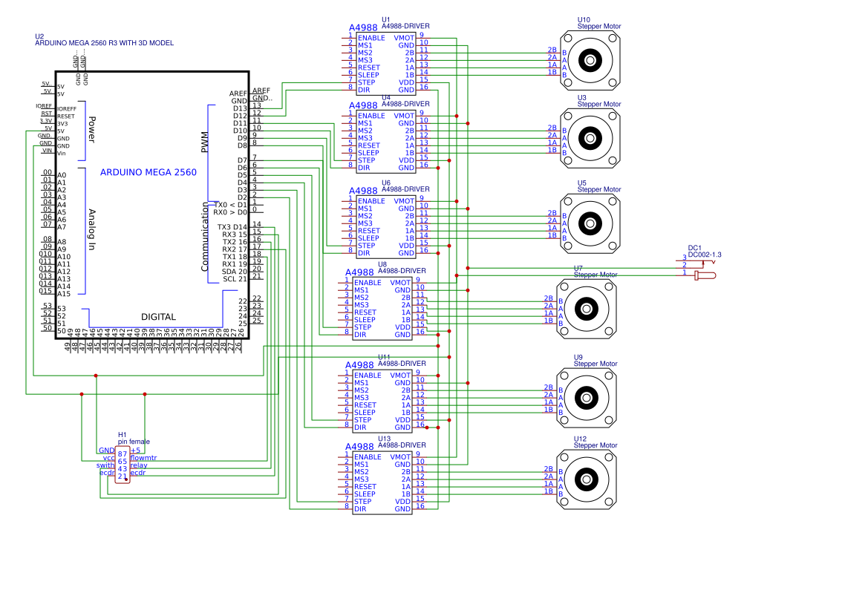This screenshot has height=613, width=868.
Task: Select the U10 stepper motor symbol
Action: [590, 61]
